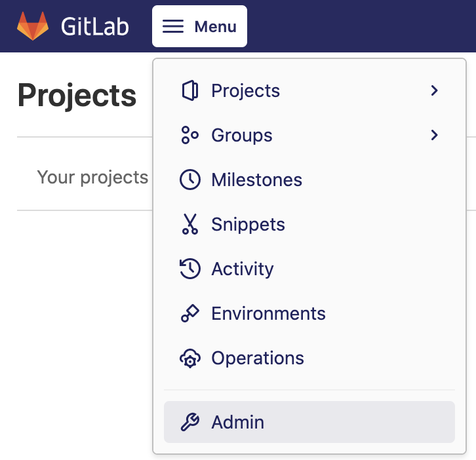Select the Snippets scissors icon
The image size is (476, 460).
[189, 225]
